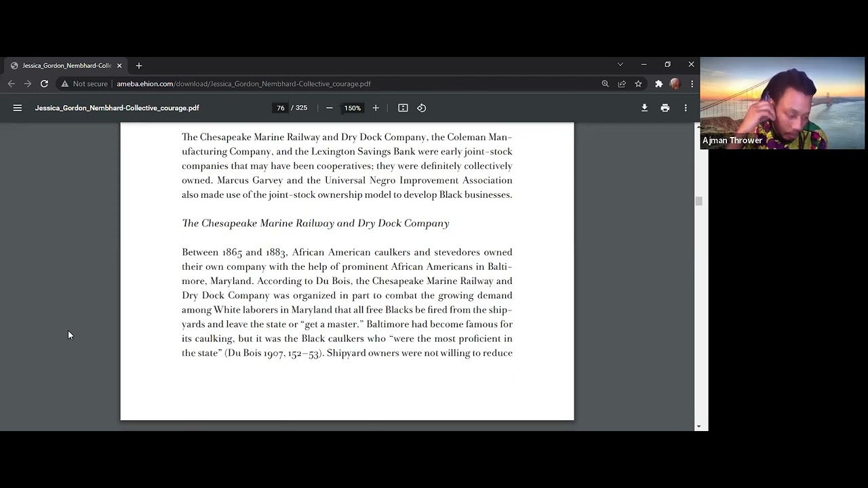868x488 pixels.
Task: Edit the page number field showing 76
Action: coord(281,108)
